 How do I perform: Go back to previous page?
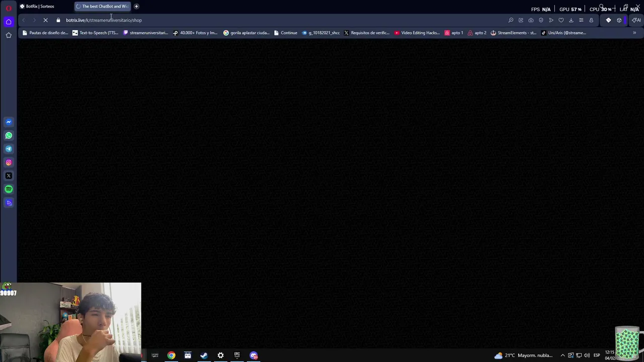24,20
